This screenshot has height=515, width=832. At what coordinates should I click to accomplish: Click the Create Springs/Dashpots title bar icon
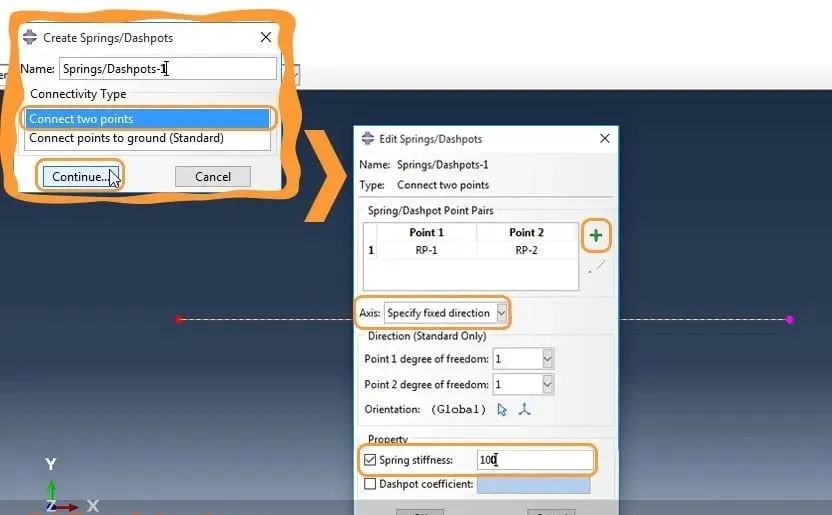pos(30,37)
